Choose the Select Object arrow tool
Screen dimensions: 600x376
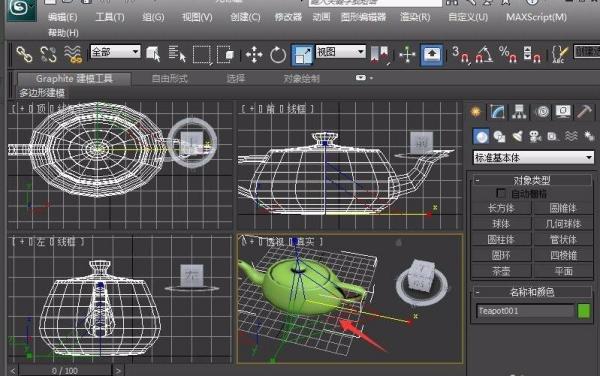click(153, 54)
